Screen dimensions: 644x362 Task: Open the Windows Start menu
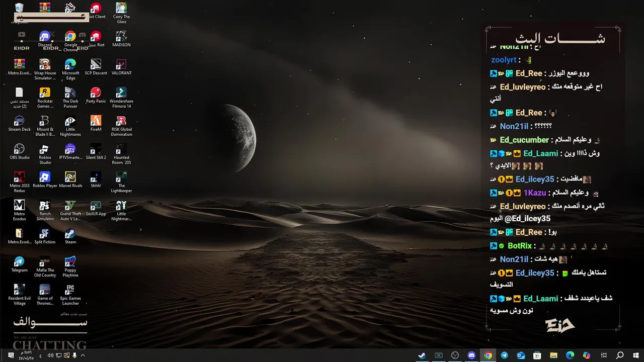tap(636, 355)
